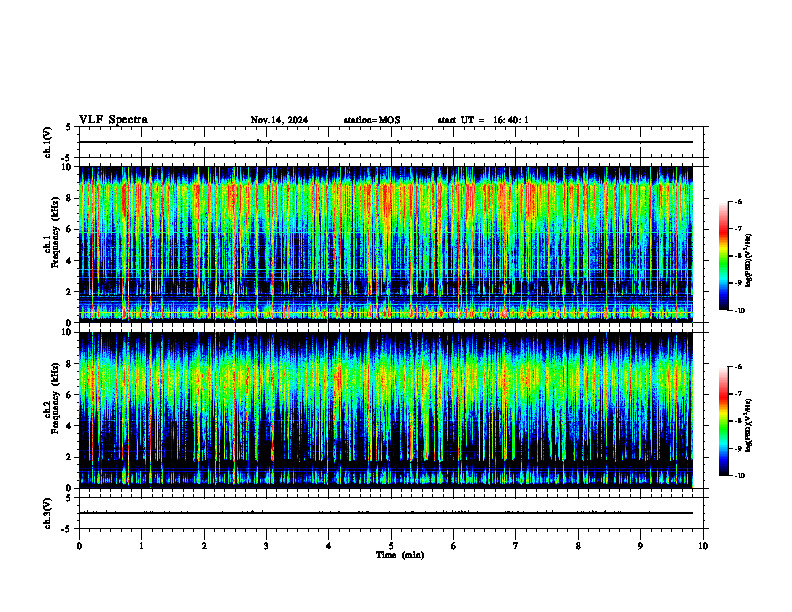The image size is (792, 612).
Task: Click the time axis tick label "5"
Action: click(x=391, y=546)
